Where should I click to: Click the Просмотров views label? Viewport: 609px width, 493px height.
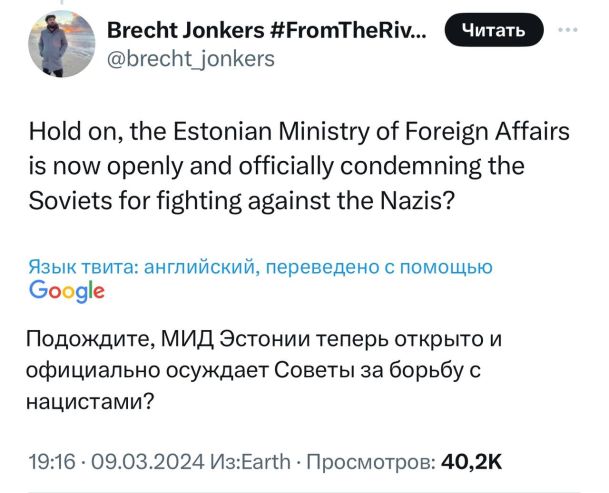[x=369, y=461]
